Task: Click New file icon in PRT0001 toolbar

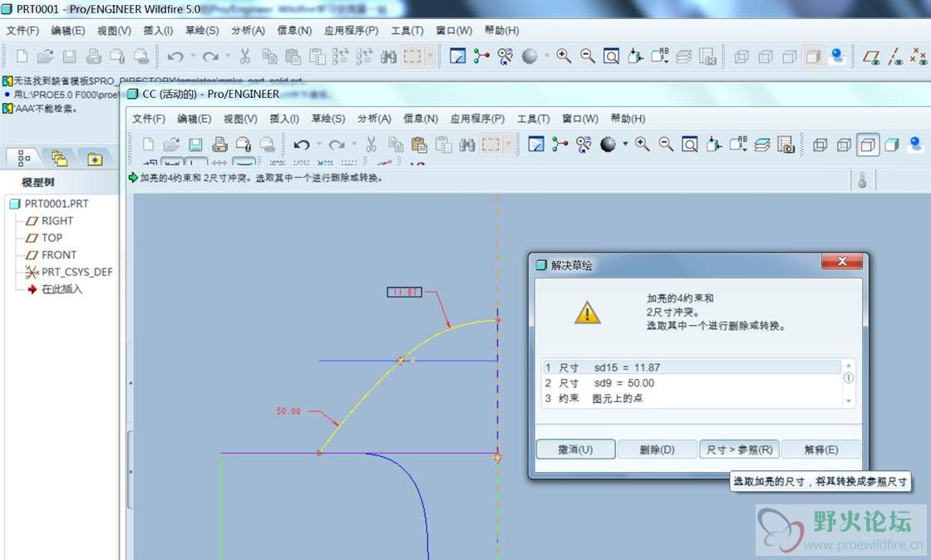Action: (22, 56)
